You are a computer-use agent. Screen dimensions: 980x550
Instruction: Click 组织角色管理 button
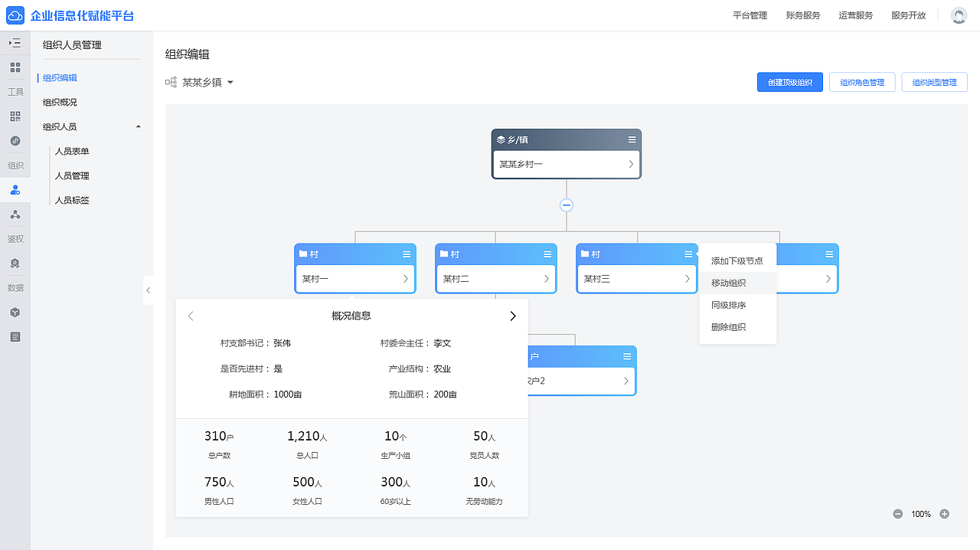[x=862, y=82]
